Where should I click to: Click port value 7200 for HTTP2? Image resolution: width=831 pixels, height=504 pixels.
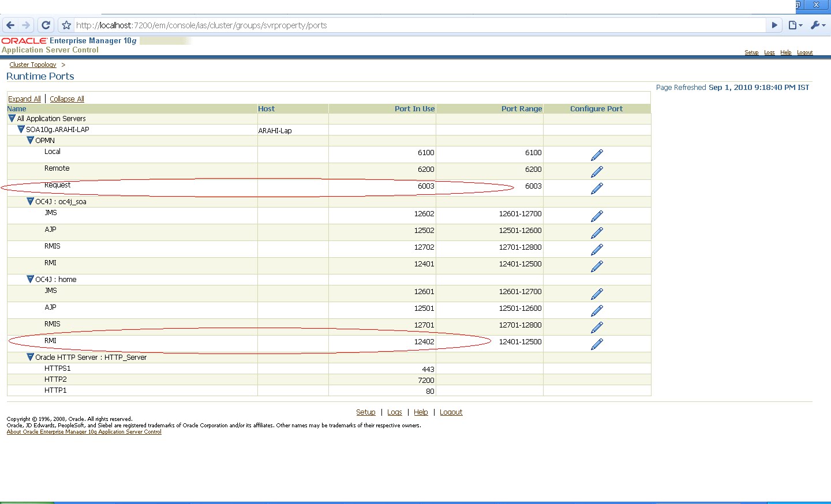(x=426, y=380)
